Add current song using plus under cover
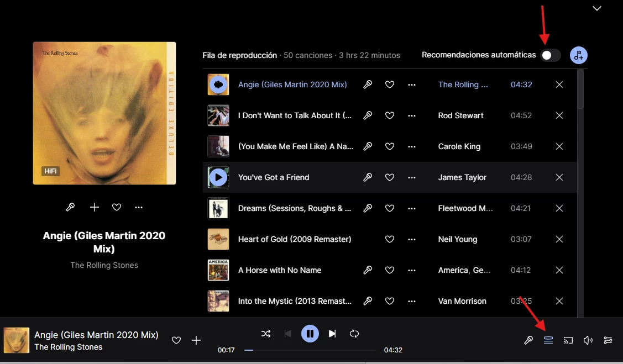623x364 pixels. (94, 207)
